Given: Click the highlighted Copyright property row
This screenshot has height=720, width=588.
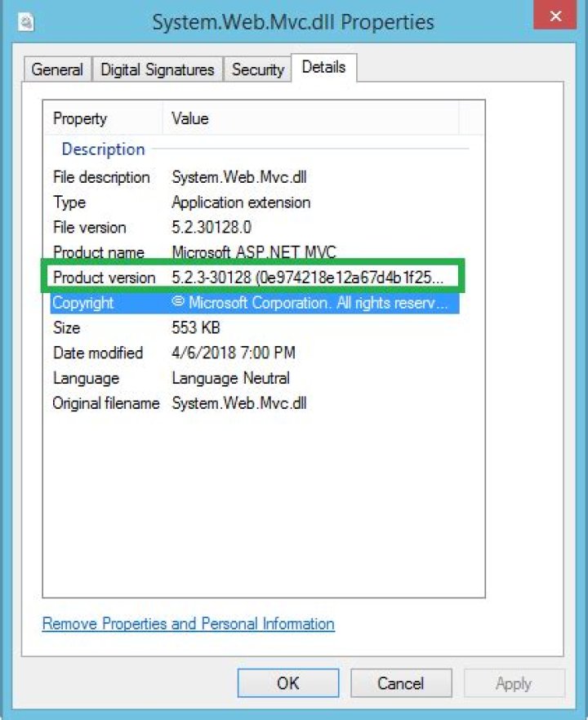Looking at the screenshot, I should click(x=255, y=303).
